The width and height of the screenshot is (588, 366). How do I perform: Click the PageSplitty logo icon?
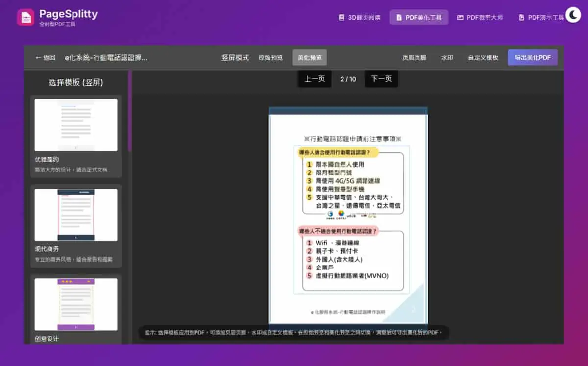click(25, 17)
